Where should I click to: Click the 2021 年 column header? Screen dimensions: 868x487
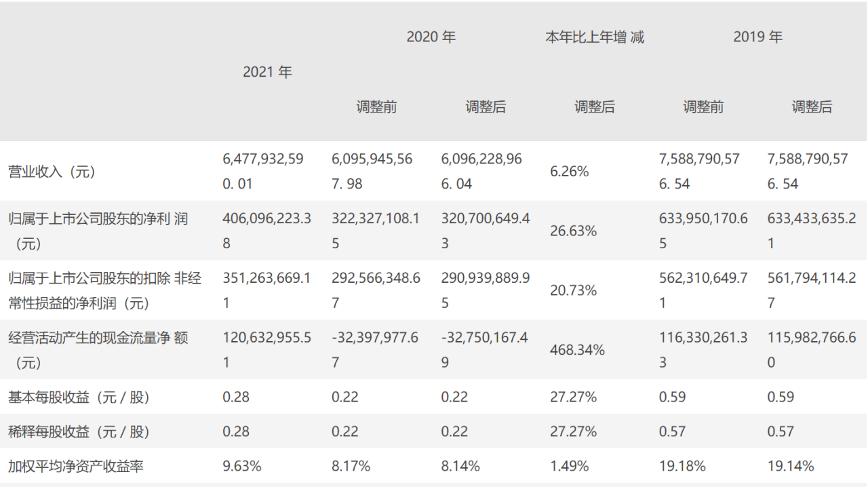[x=267, y=71]
